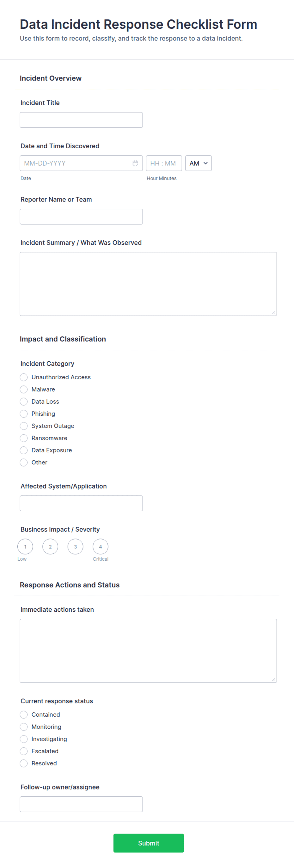Focus the Incident Title field
This screenshot has width=294, height=868.
click(x=82, y=120)
